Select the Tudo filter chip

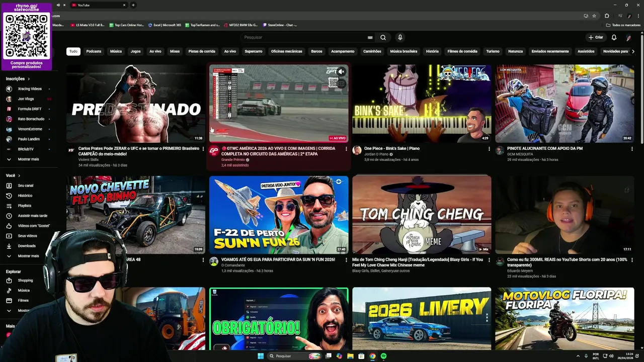coord(73,51)
